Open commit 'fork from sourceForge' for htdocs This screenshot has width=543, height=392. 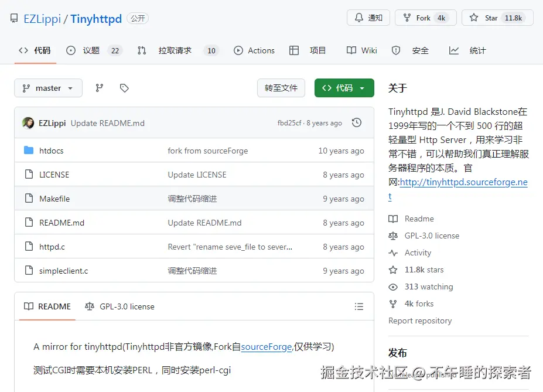[208, 151]
